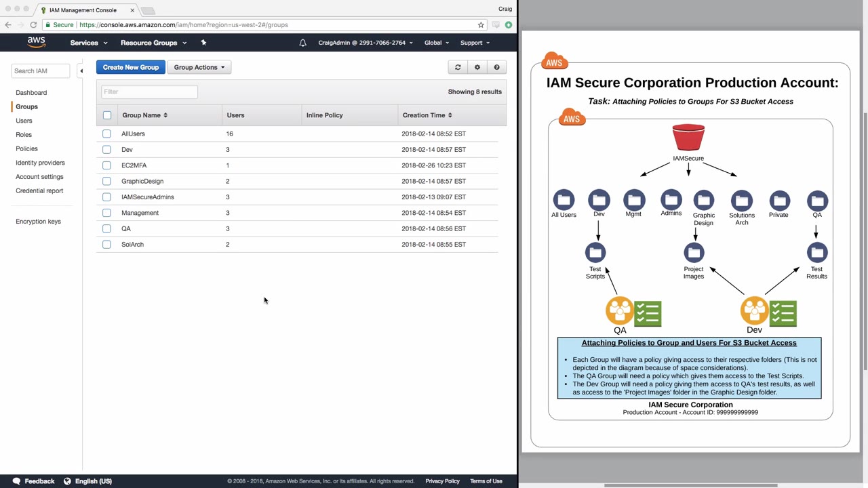
Task: Open Roles in IAM sidebar
Action: pos(24,134)
